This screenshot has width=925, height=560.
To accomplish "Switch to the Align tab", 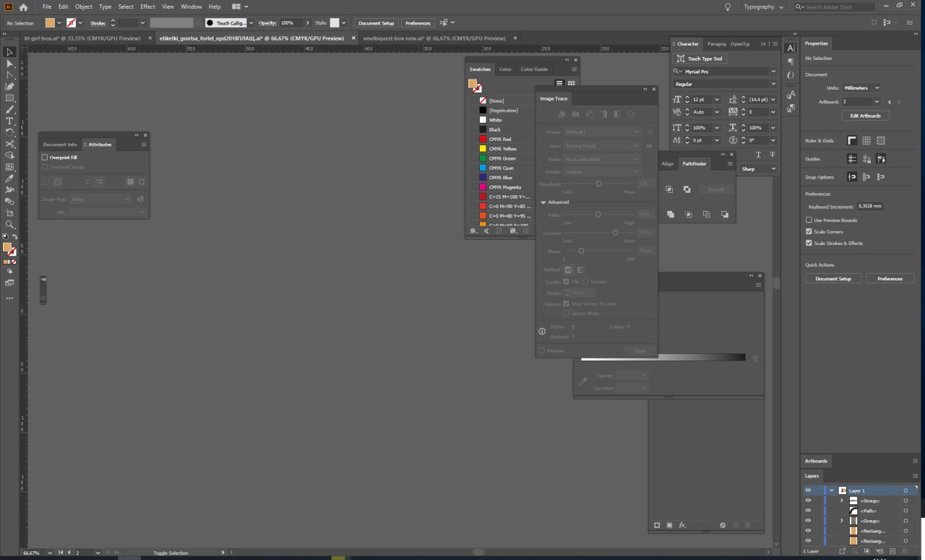I will pos(668,164).
